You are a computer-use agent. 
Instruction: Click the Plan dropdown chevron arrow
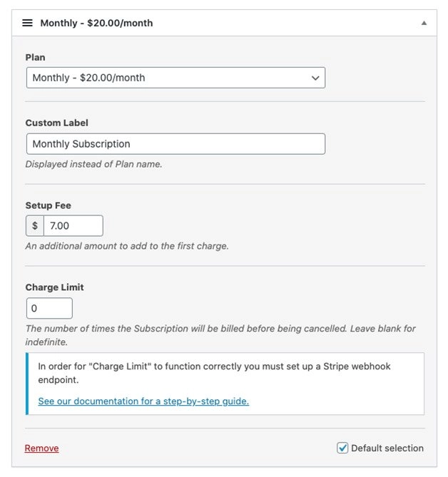(x=315, y=78)
